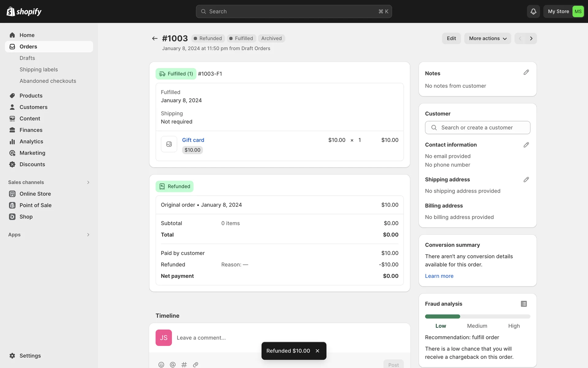Click the mention @ icon in comment toolbar

tap(173, 365)
